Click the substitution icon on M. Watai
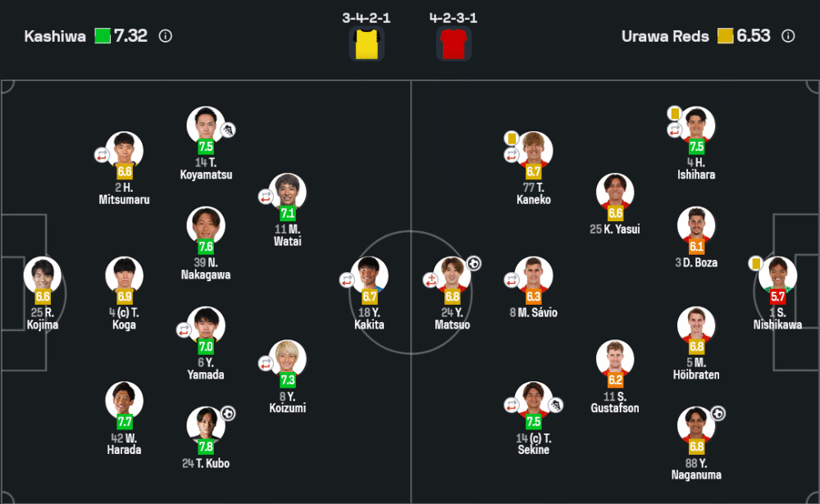This screenshot has height=504, width=820. point(266,197)
